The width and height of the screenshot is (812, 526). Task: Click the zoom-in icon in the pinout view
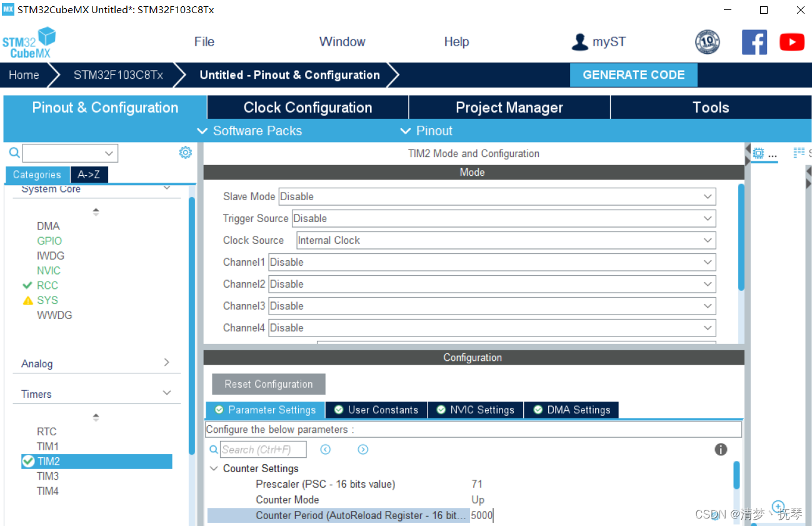pyautogui.click(x=778, y=506)
